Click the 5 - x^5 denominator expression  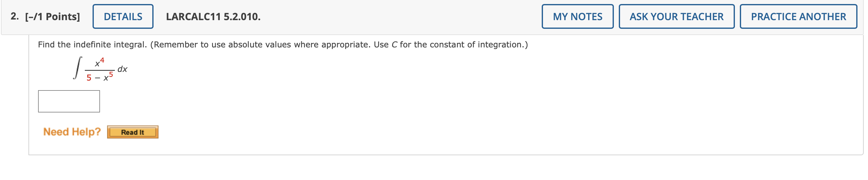99,77
